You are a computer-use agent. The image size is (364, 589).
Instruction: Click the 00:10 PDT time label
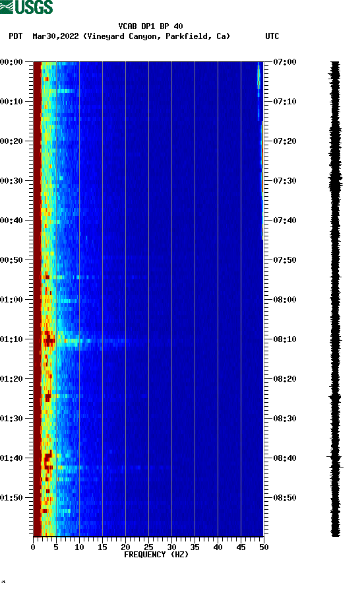[12, 102]
